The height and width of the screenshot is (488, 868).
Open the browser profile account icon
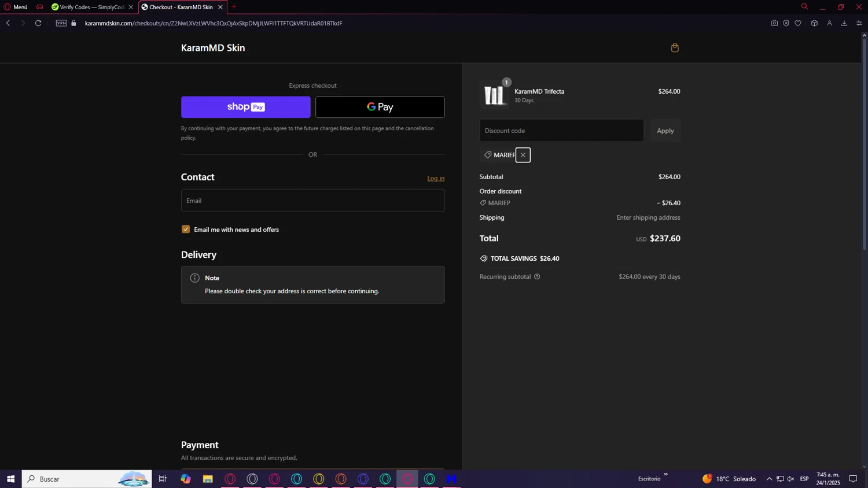pyautogui.click(x=829, y=23)
